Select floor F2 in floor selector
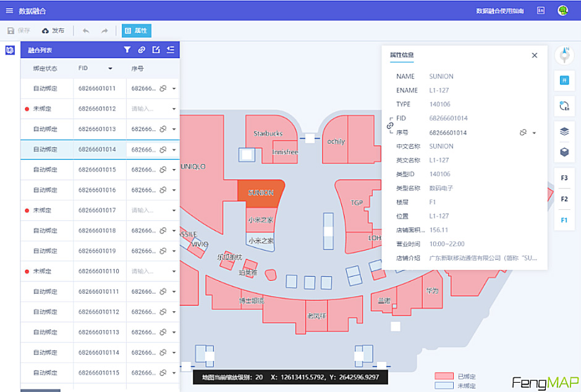The width and height of the screenshot is (581, 392). coord(564,199)
